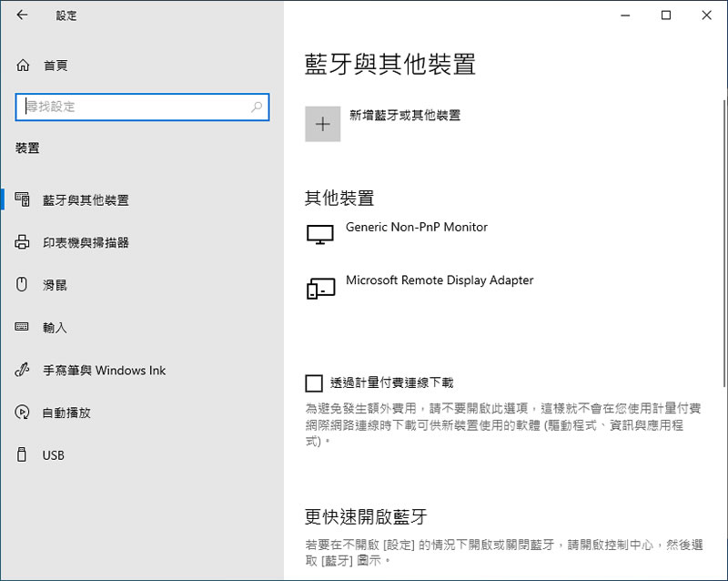
Task: Open 滑鼠 settings page
Action: pyautogui.click(x=55, y=285)
